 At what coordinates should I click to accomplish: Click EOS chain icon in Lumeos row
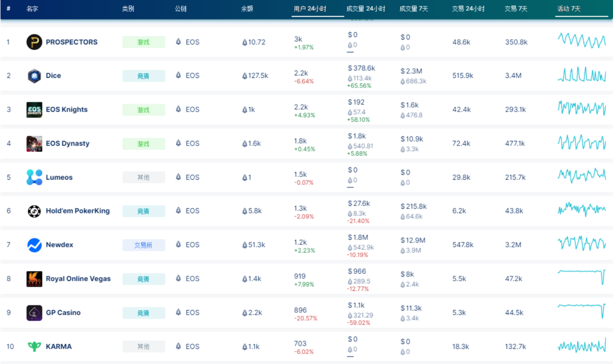click(x=178, y=177)
